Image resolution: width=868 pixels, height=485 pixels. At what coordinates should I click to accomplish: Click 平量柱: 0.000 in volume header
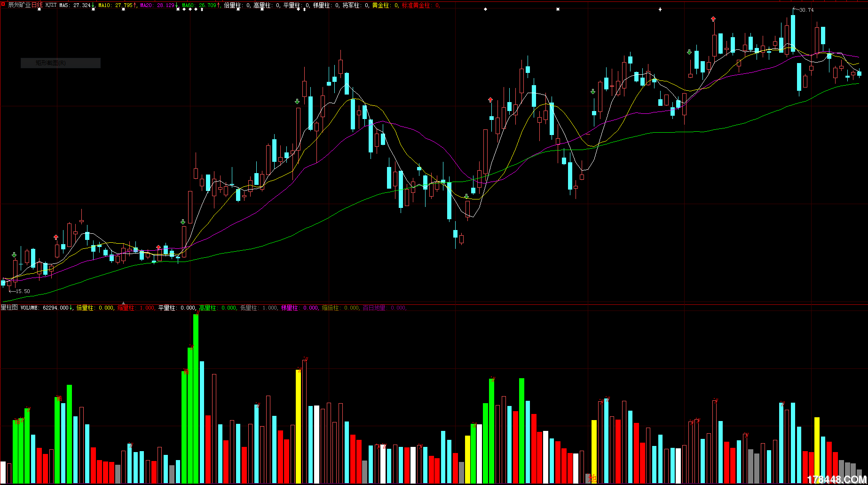177,308
